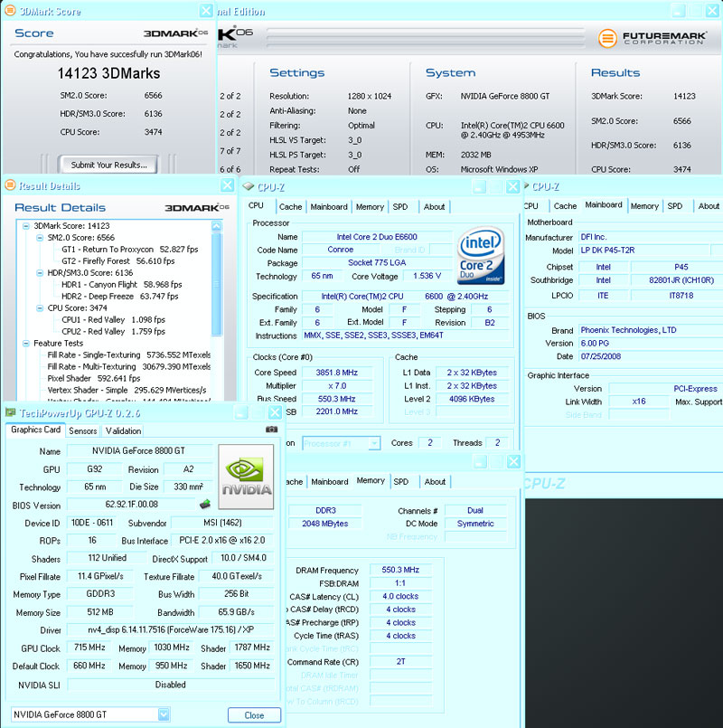Click the Core Speed value 3851.8 MHz
The width and height of the screenshot is (723, 728).
click(x=337, y=373)
